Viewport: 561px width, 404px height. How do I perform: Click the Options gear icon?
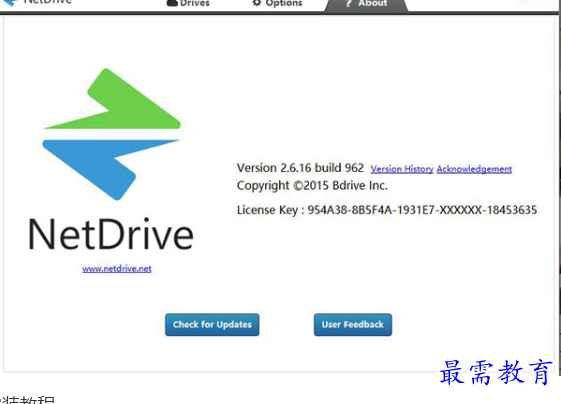[257, 3]
